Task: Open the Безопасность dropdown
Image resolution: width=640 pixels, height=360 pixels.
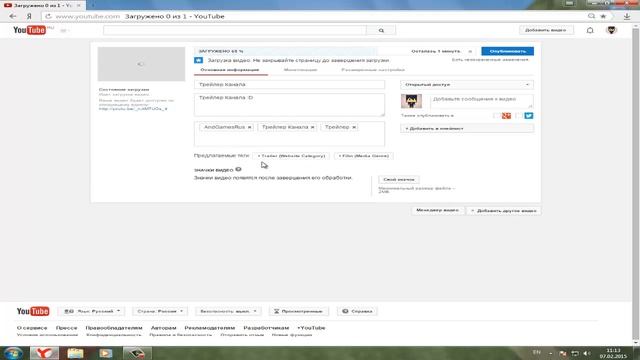Action: coord(228,311)
